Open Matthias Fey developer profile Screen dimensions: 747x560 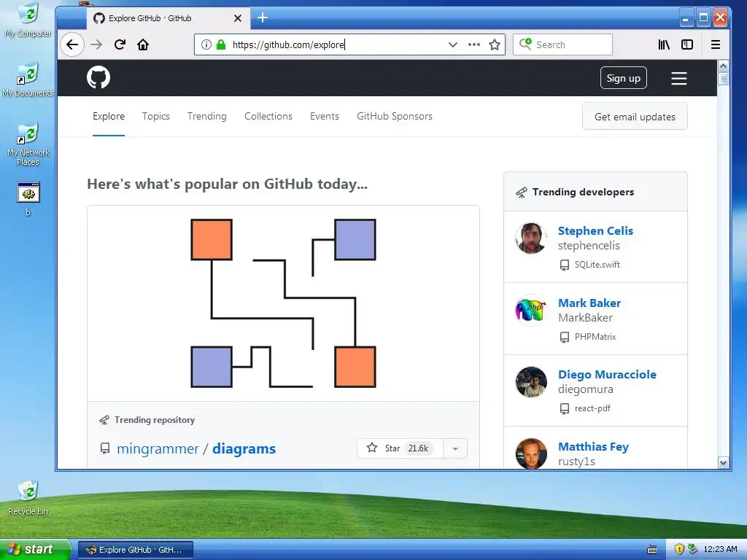click(x=593, y=447)
